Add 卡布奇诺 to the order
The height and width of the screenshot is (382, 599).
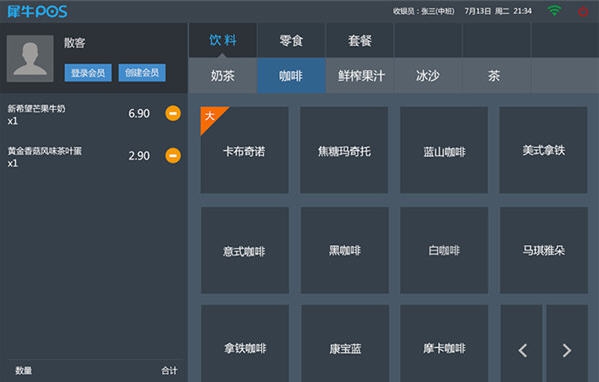click(x=244, y=150)
